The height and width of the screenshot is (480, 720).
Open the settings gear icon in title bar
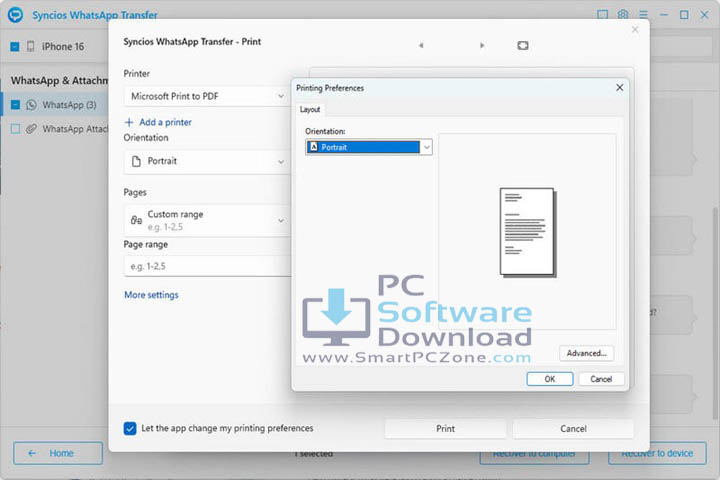pos(623,15)
